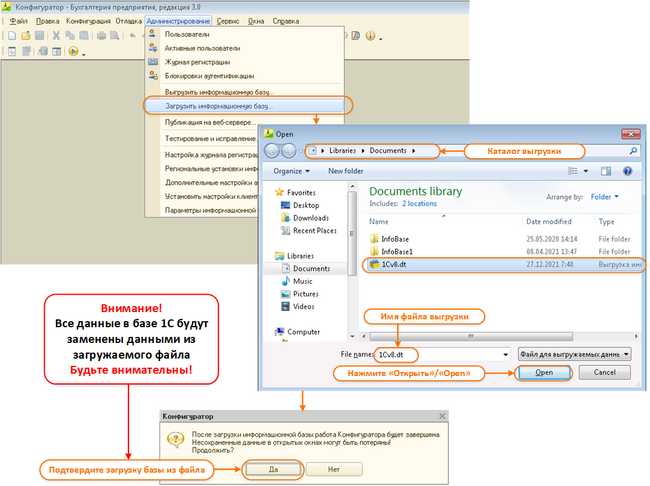The height and width of the screenshot is (486, 650).
Task: Click the Open button
Action: pos(543,372)
